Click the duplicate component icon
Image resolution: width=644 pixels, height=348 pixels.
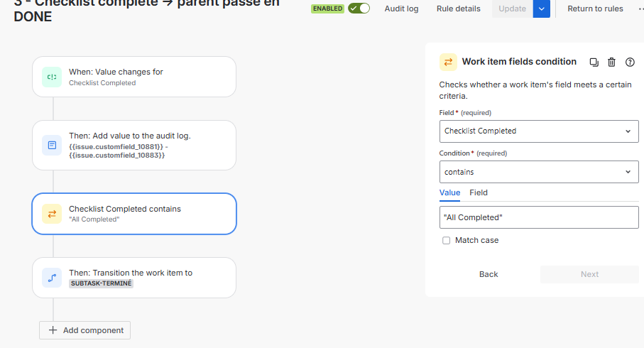[594, 62]
